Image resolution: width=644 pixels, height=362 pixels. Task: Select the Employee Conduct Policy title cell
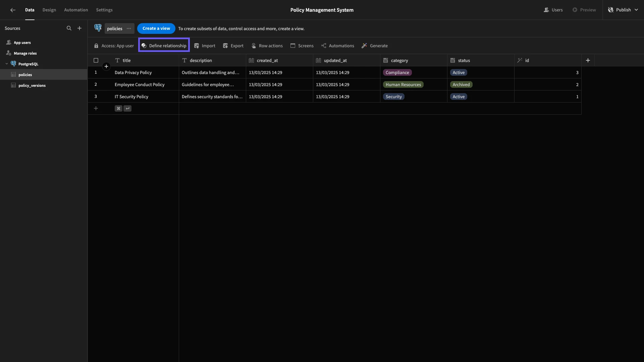145,85
